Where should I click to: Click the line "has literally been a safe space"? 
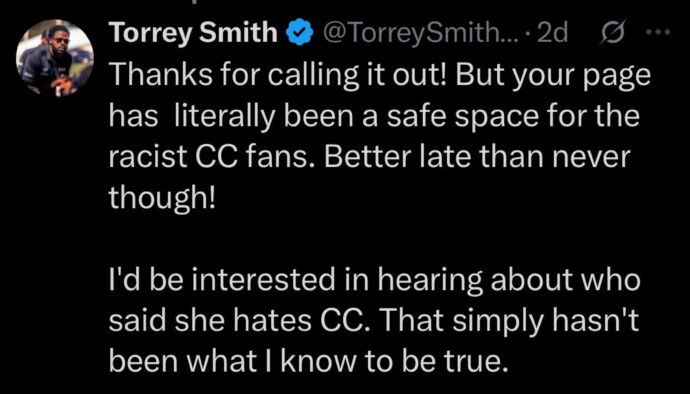(374, 117)
